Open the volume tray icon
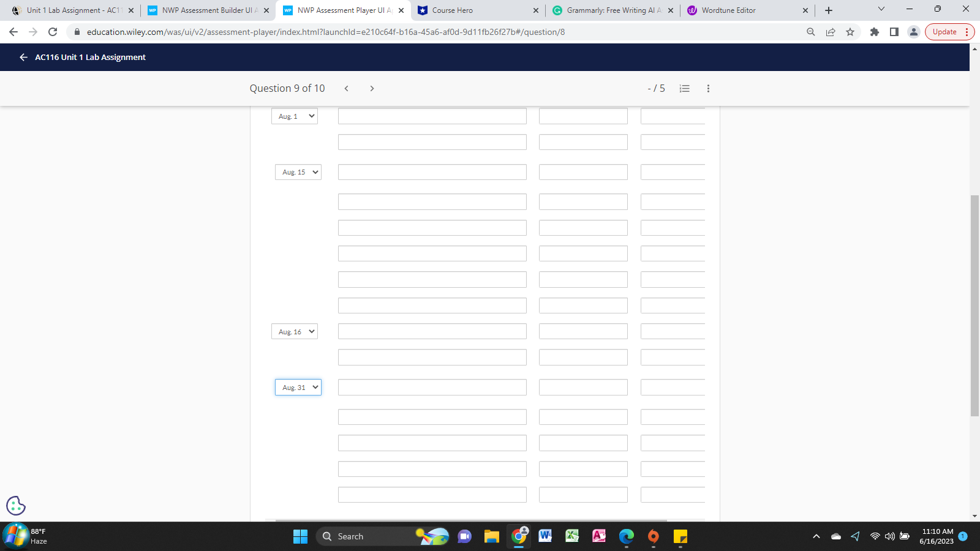Screen dimensions: 980x551 pos(890,536)
